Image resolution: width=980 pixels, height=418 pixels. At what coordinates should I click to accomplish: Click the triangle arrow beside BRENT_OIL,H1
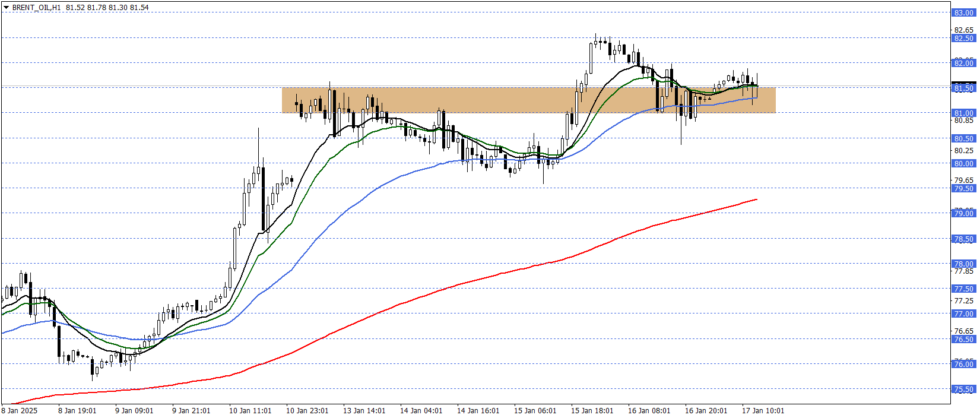pos(6,8)
